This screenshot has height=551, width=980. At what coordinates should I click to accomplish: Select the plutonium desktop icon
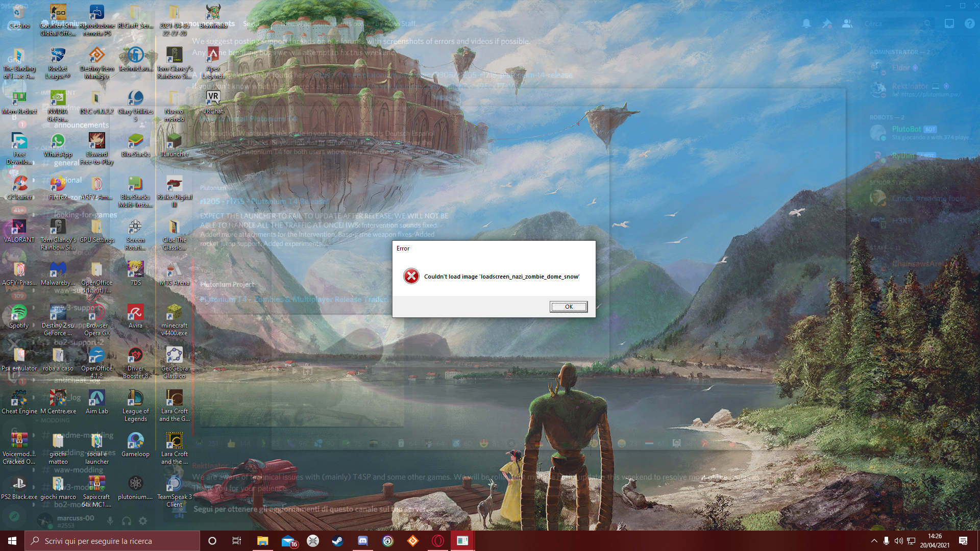point(135,488)
